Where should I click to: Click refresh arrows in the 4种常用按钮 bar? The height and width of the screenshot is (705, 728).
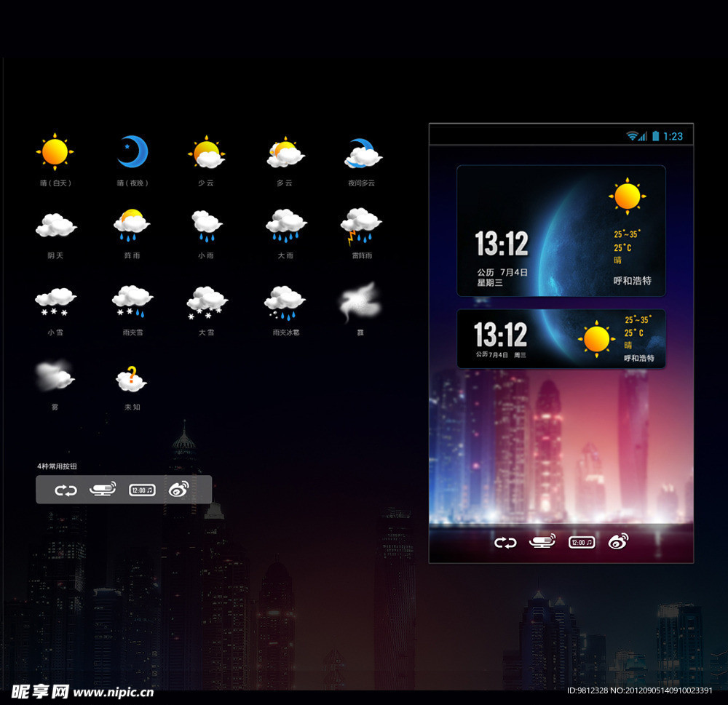[x=66, y=490]
